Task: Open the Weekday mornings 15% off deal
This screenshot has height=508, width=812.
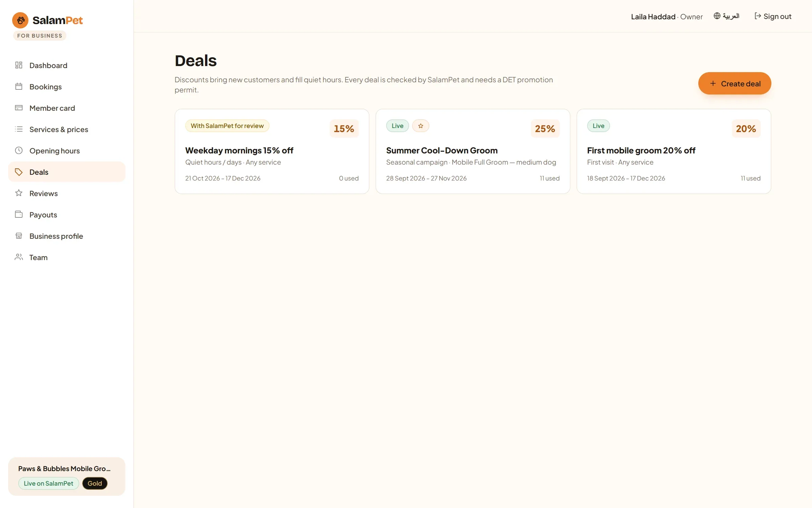Action: (272, 151)
